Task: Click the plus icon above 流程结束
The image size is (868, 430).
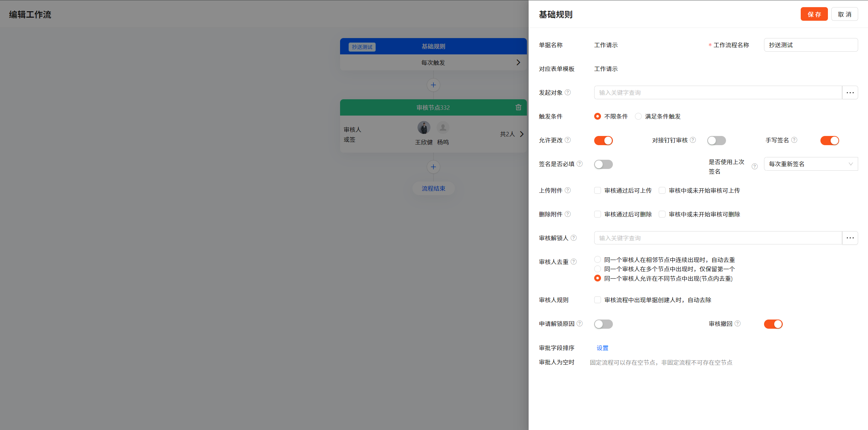Action: point(433,167)
